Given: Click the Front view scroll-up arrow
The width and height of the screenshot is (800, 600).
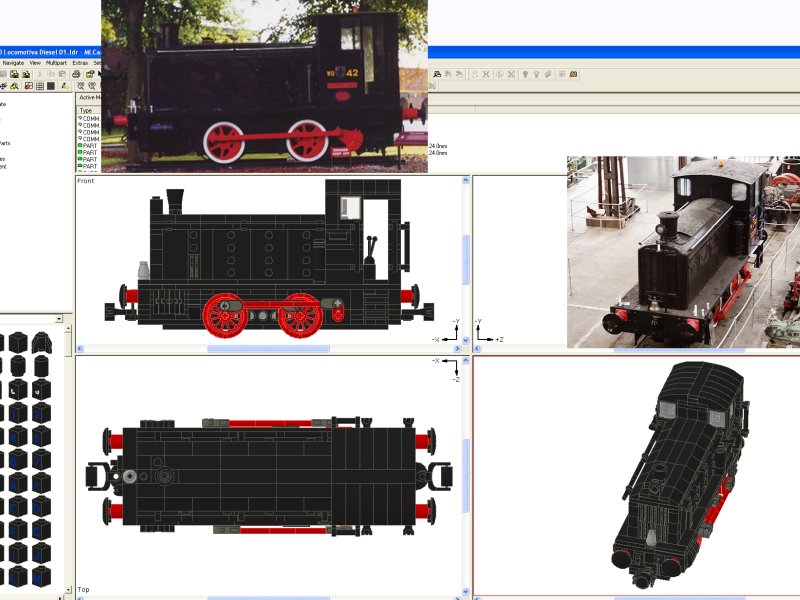Looking at the screenshot, I should tap(465, 180).
